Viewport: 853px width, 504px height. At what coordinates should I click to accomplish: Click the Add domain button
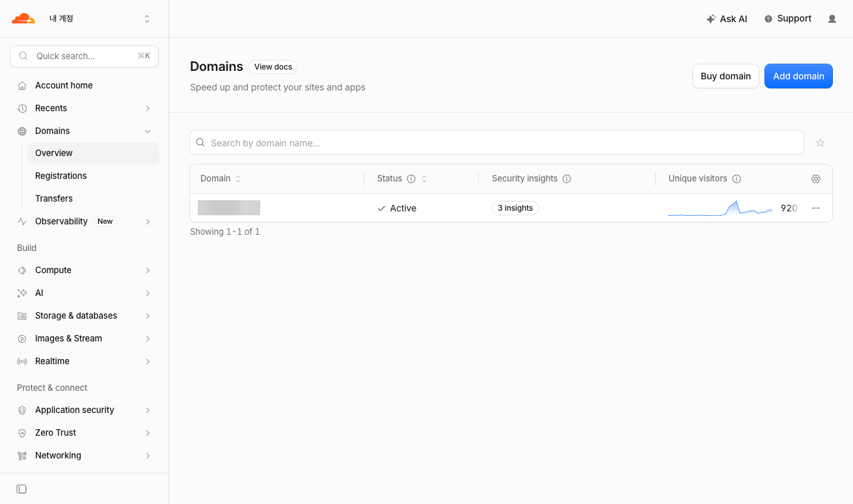click(798, 76)
